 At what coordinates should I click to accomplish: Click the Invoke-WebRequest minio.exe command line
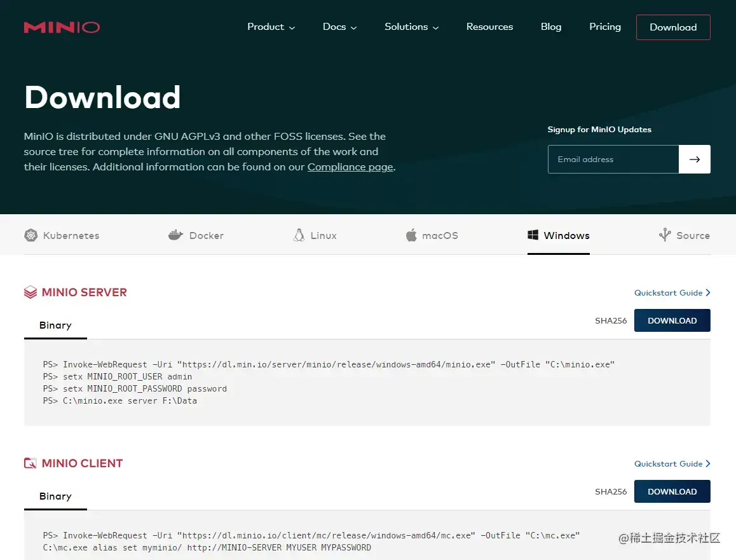pos(329,364)
